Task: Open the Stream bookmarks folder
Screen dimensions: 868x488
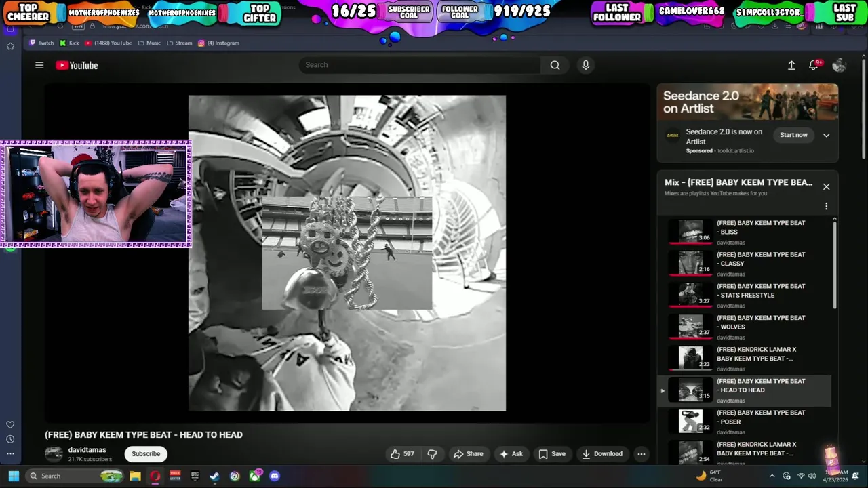Action: 180,43
